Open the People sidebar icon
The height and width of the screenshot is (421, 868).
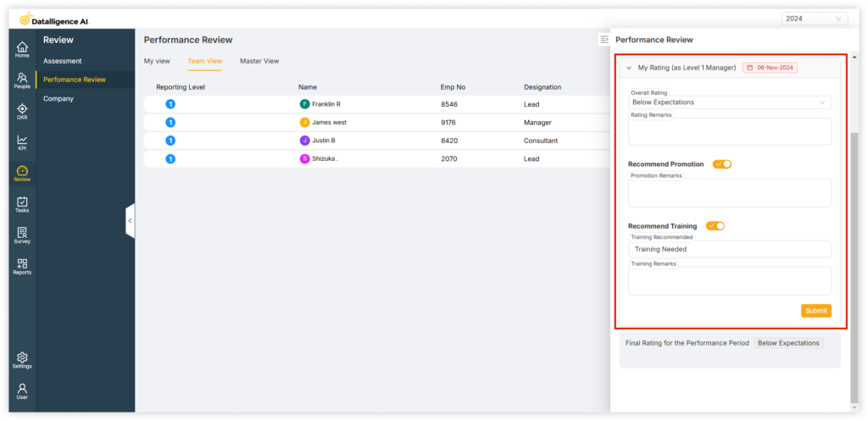[22, 80]
